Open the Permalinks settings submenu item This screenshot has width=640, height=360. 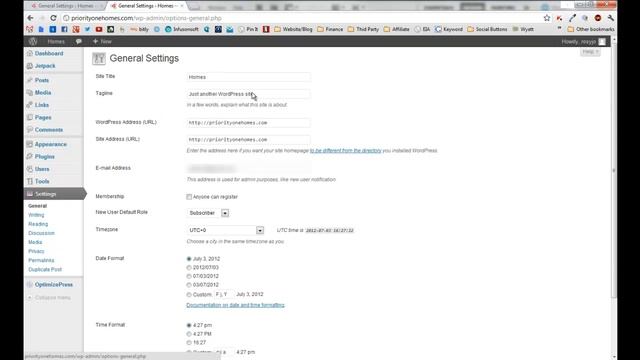41,260
